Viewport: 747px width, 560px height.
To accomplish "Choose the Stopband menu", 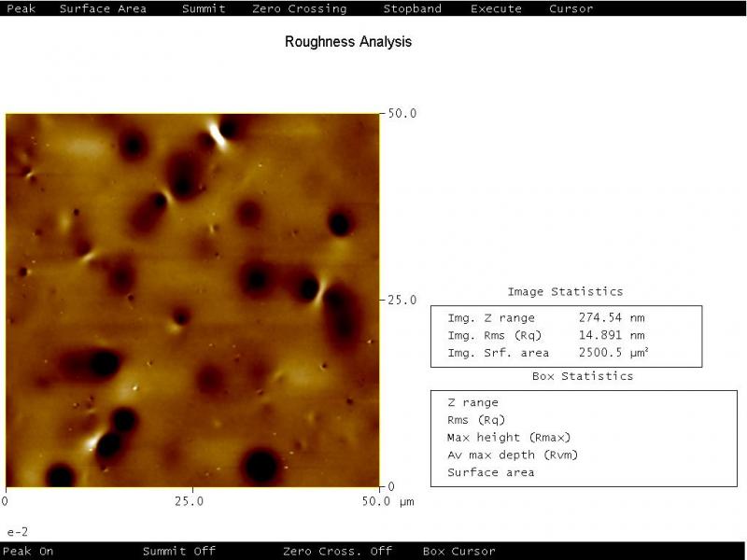I will click(413, 8).
